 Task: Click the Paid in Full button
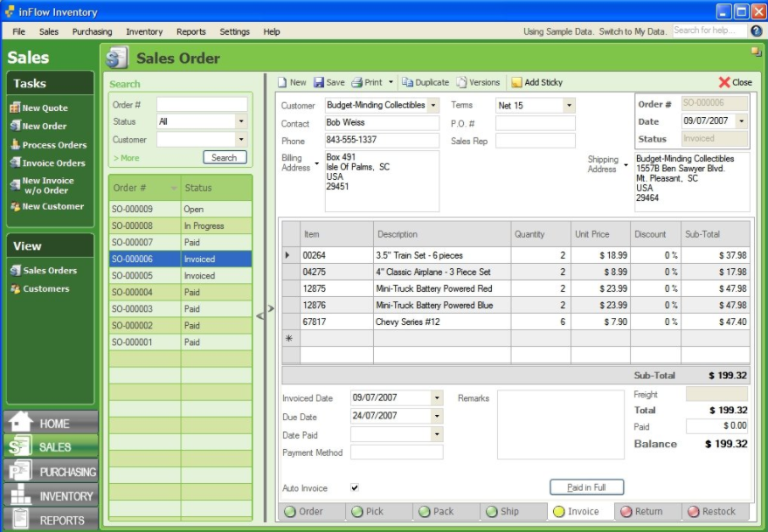586,487
